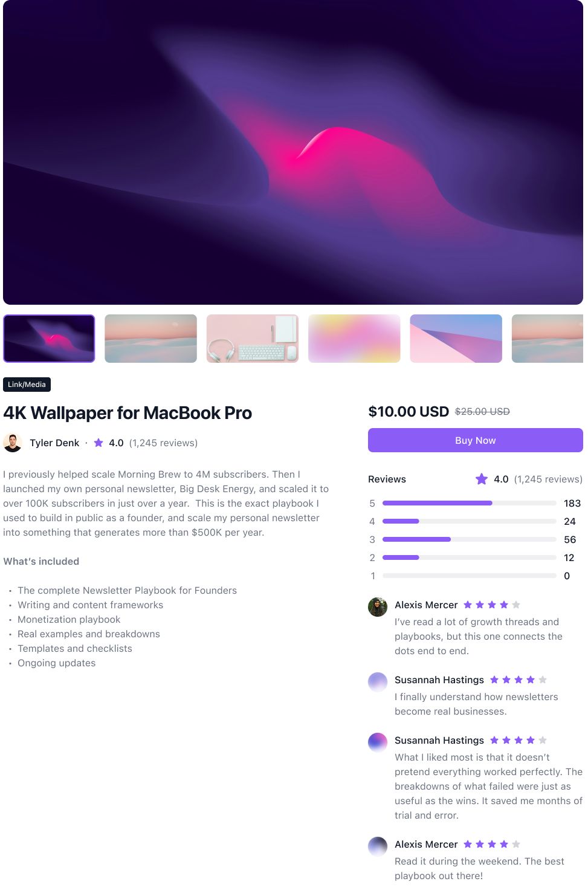This screenshot has height=890, width=588.
Task: Click Tyler Denk's profile avatar
Action: [x=13, y=443]
